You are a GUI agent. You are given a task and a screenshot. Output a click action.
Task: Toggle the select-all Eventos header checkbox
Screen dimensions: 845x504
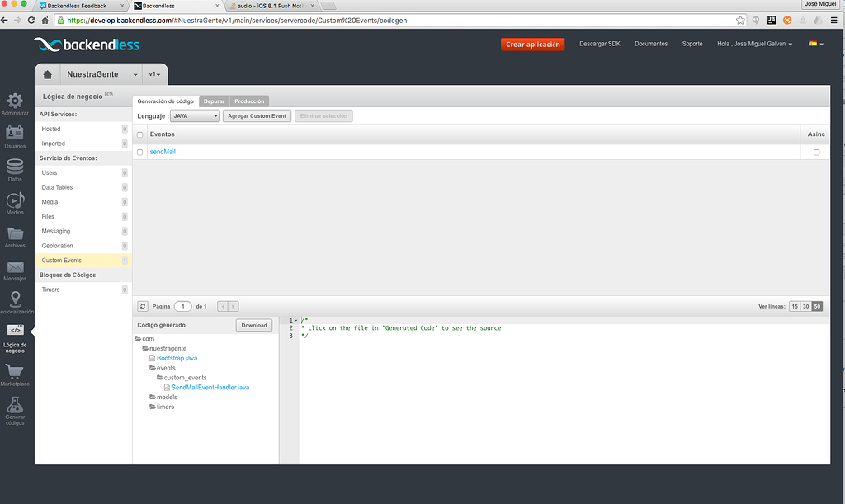tap(140, 134)
